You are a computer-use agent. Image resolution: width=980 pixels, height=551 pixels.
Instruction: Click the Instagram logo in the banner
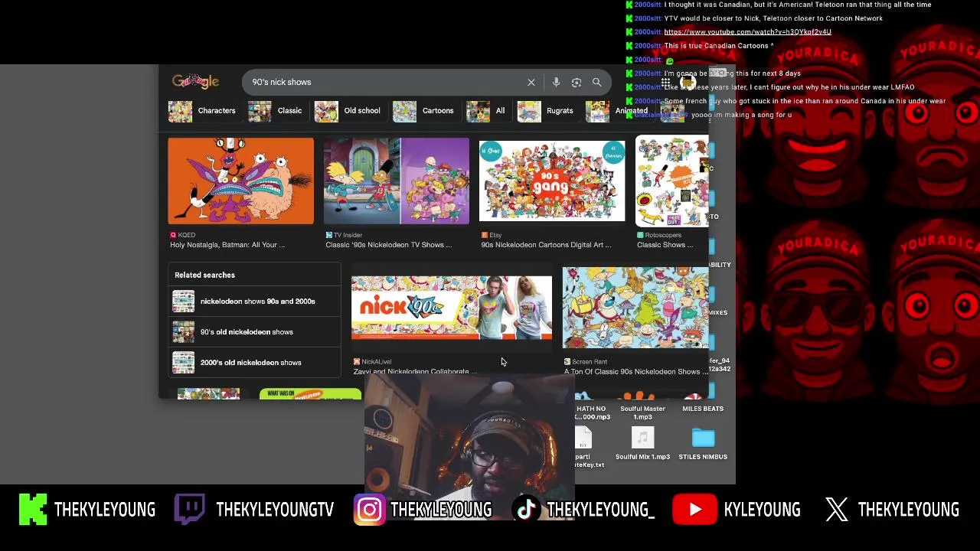(369, 510)
